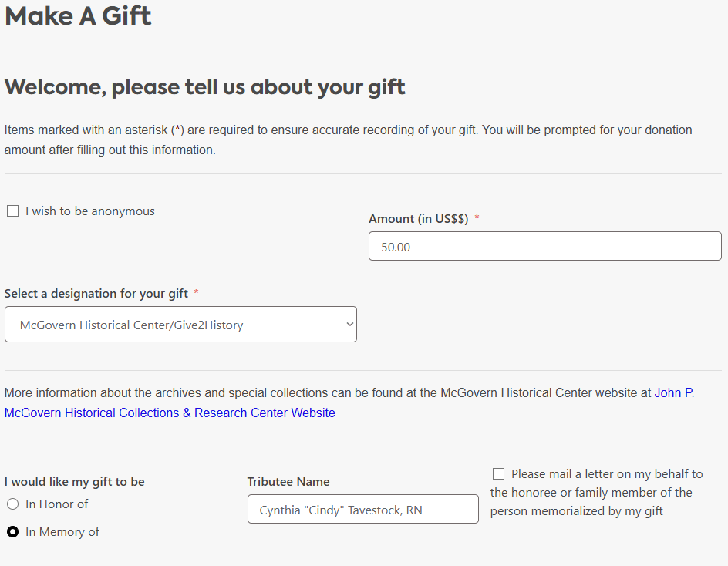Choose the "In Memory of" radio button
Viewport: 728px width, 566px height.
pos(12,532)
